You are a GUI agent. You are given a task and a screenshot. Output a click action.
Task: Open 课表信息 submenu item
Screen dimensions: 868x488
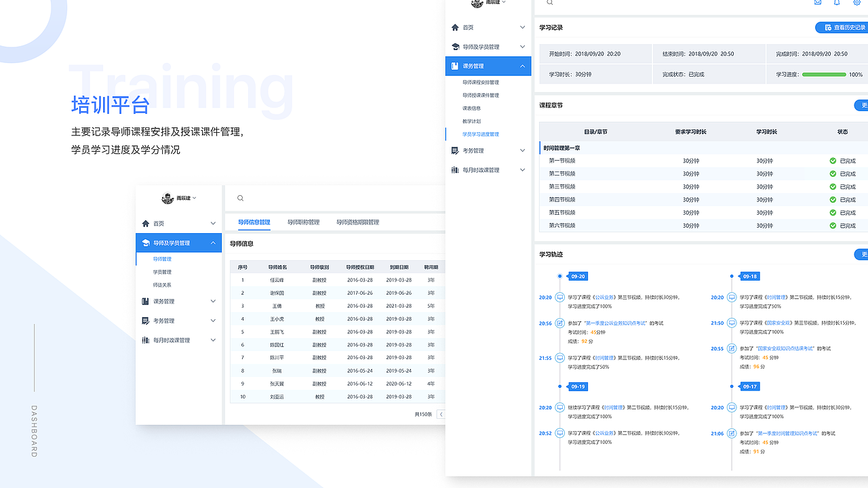click(x=472, y=108)
